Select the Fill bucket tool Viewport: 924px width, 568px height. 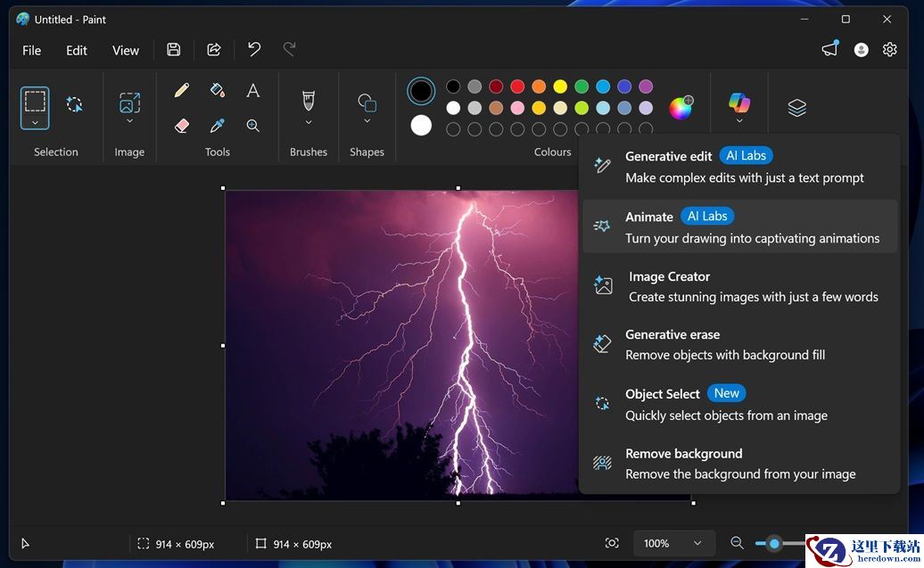click(218, 90)
